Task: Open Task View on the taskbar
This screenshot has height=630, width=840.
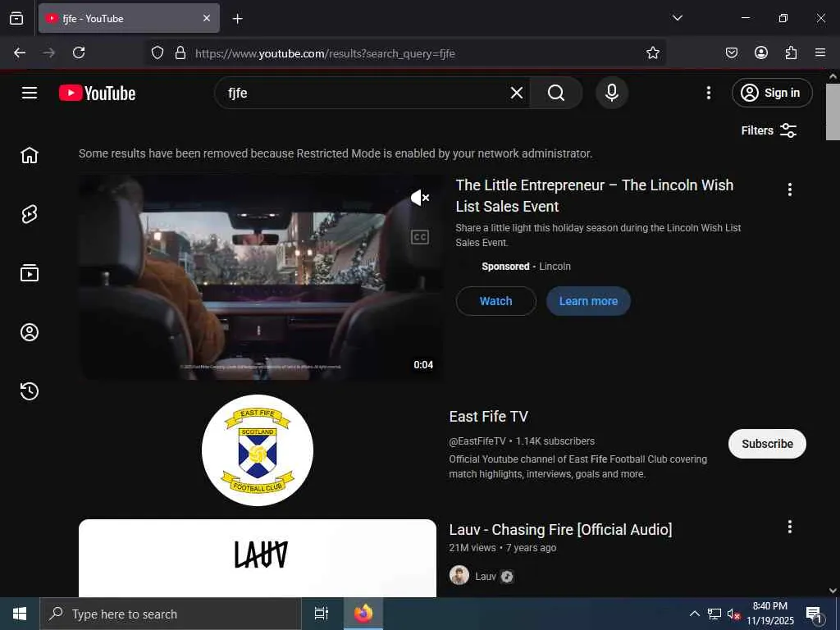Action: click(x=321, y=614)
